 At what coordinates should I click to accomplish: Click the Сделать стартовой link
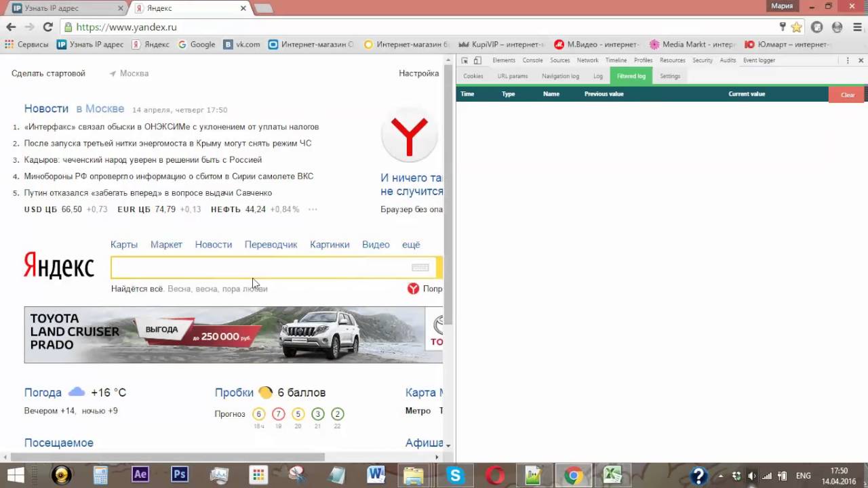tap(48, 73)
